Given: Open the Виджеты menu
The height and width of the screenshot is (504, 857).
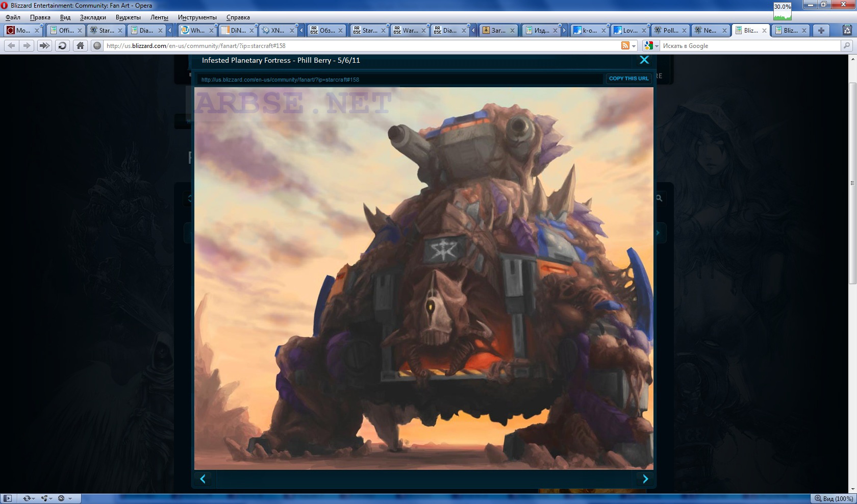Looking at the screenshot, I should [x=128, y=17].
